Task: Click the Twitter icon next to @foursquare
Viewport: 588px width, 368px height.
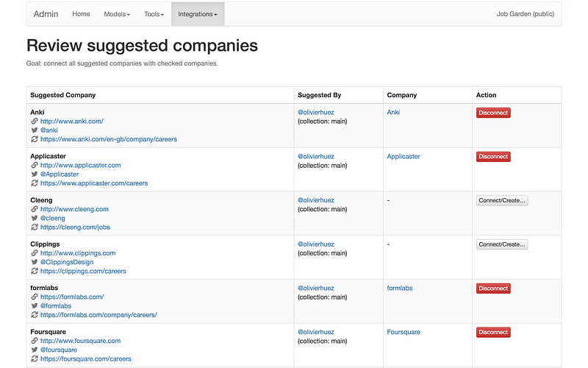Action: (34, 350)
